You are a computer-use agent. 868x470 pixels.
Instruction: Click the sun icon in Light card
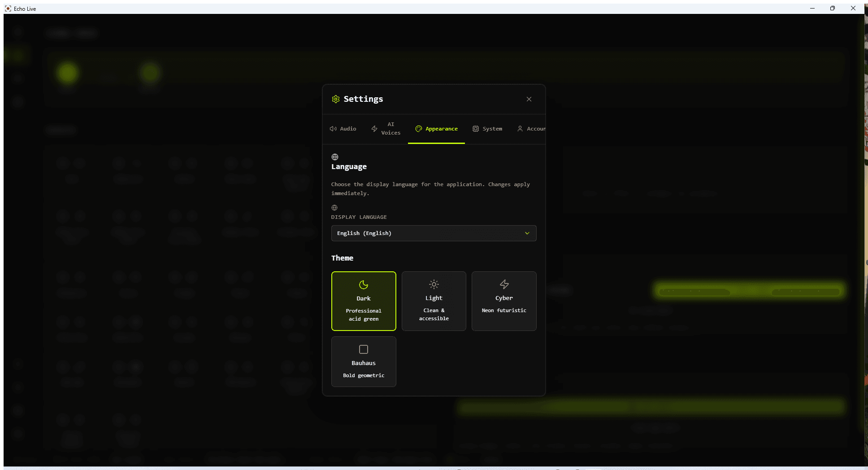pos(434,284)
